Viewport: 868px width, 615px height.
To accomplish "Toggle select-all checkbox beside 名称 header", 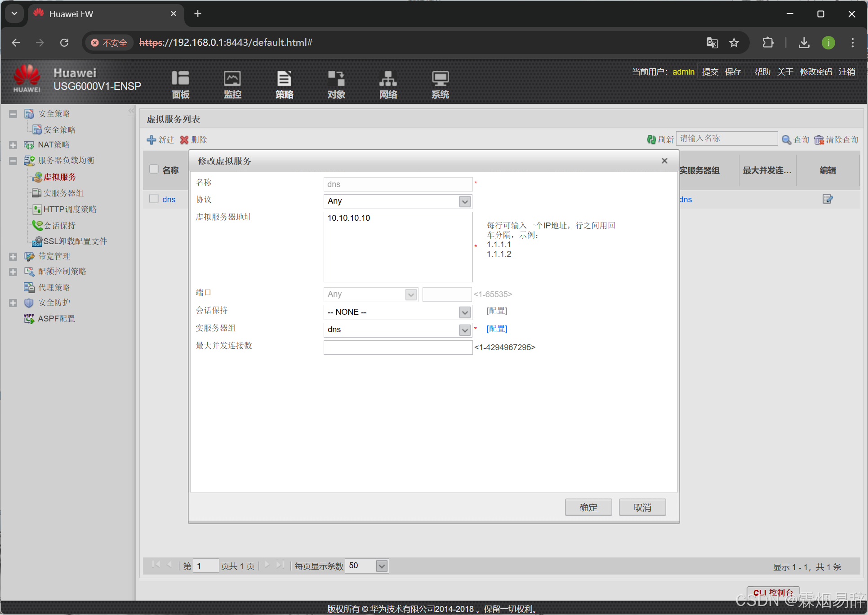I will click(154, 169).
